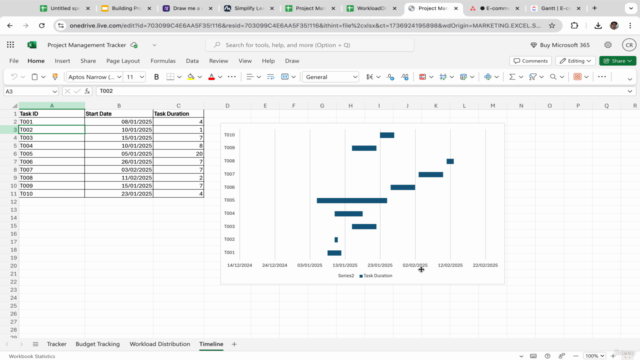This screenshot has width=640, height=360.
Task: Select the T005 bar in chart
Action: tap(352, 200)
